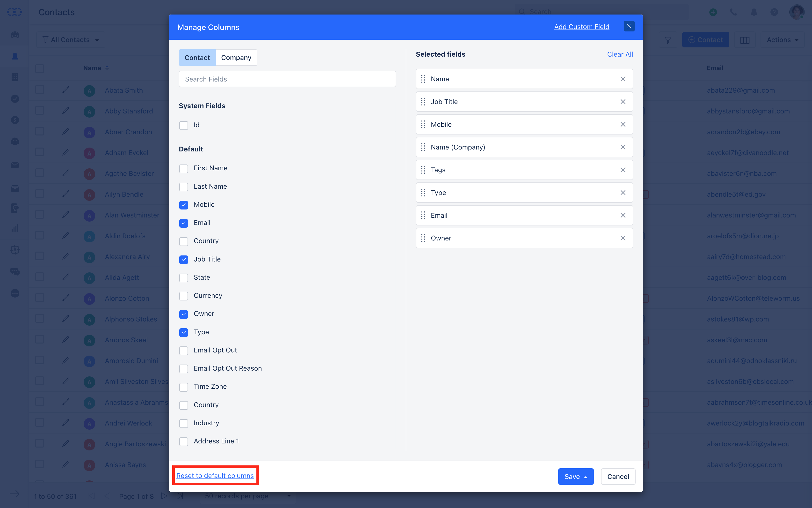Click the notifications bell icon
This screenshot has width=812, height=508.
[754, 12]
